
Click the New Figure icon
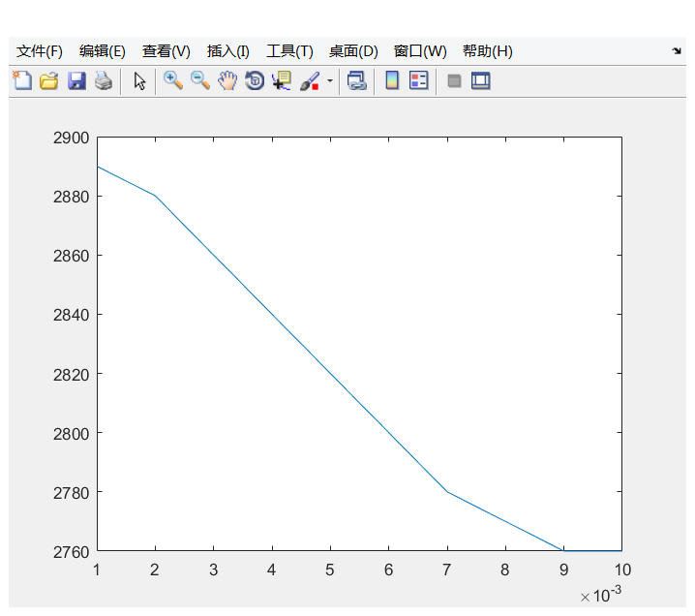tap(22, 81)
